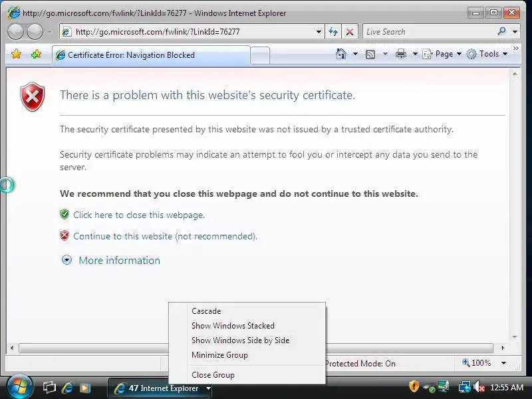Launch Internet Explorer from Quick Launch
The width and height of the screenshot is (532, 399).
68,388
